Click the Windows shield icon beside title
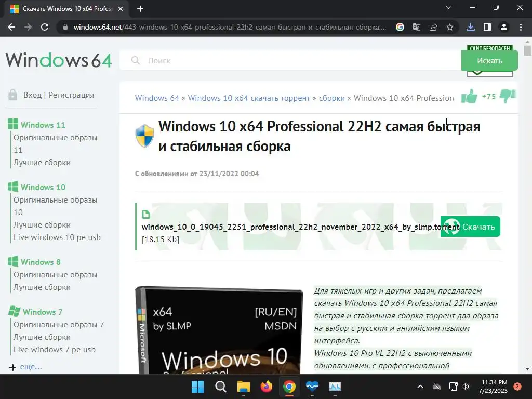Screen dimensions: 532x399 coord(145,136)
